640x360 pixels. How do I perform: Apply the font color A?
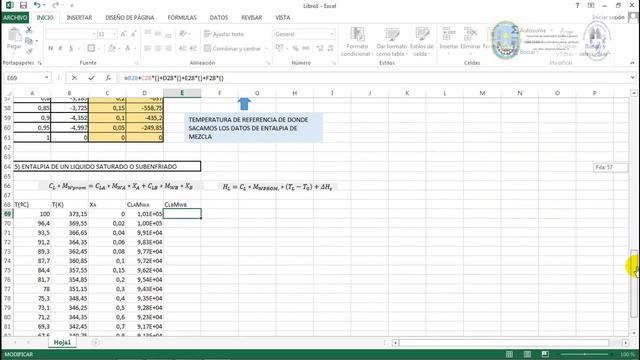click(x=127, y=48)
